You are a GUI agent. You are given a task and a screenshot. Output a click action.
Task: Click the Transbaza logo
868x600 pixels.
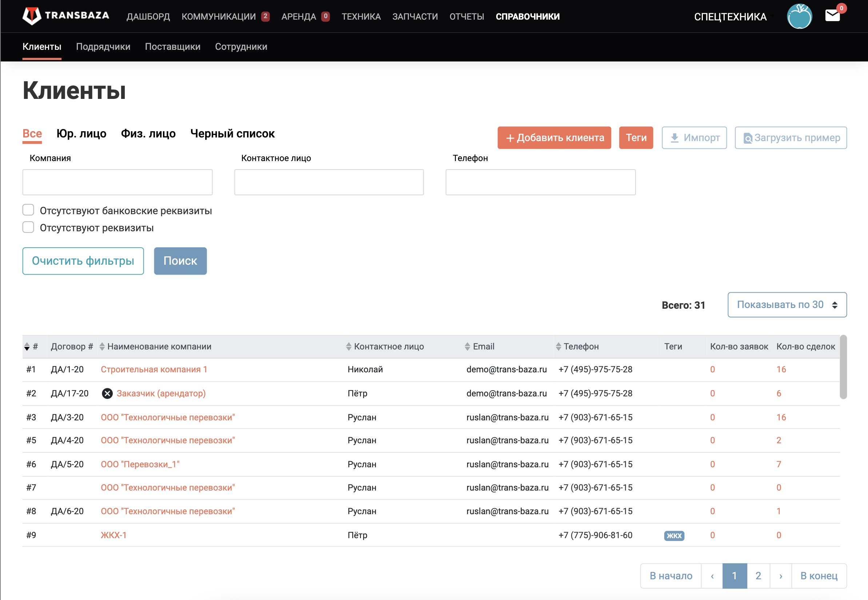pyautogui.click(x=66, y=16)
